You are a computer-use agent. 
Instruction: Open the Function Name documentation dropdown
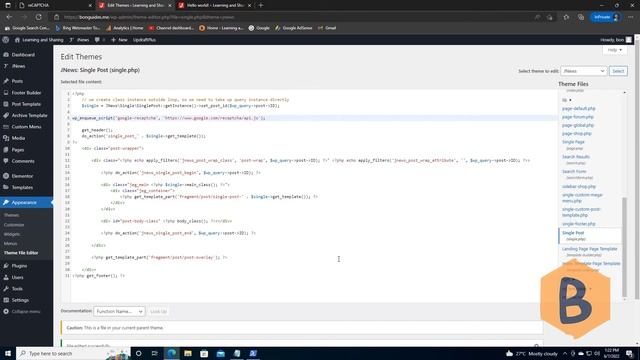119,311
